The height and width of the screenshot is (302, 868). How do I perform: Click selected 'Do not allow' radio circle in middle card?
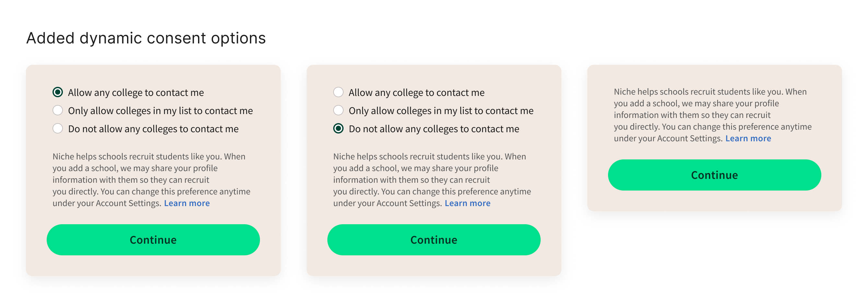338,128
